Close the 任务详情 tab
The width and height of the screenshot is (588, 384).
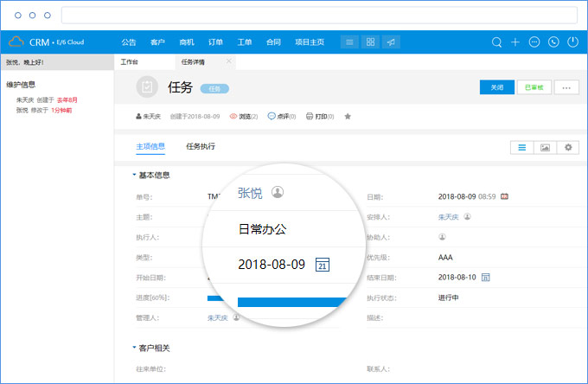coord(228,61)
